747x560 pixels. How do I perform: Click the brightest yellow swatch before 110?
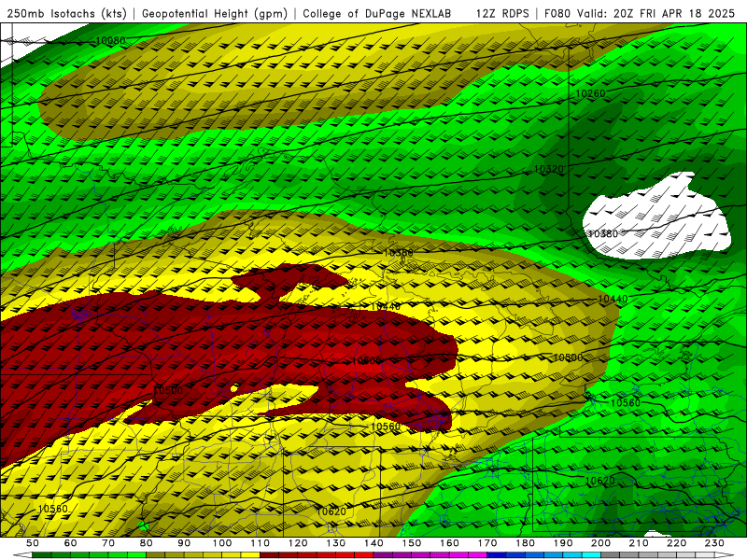click(250, 555)
